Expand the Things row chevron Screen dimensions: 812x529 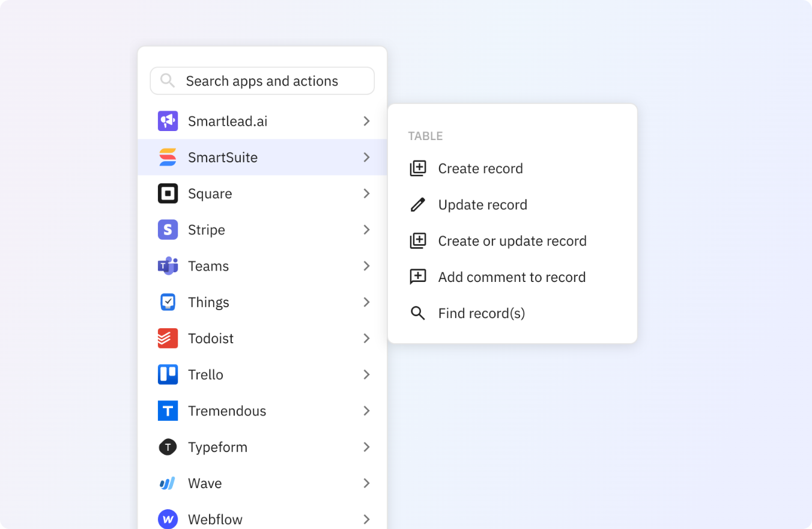coord(366,302)
